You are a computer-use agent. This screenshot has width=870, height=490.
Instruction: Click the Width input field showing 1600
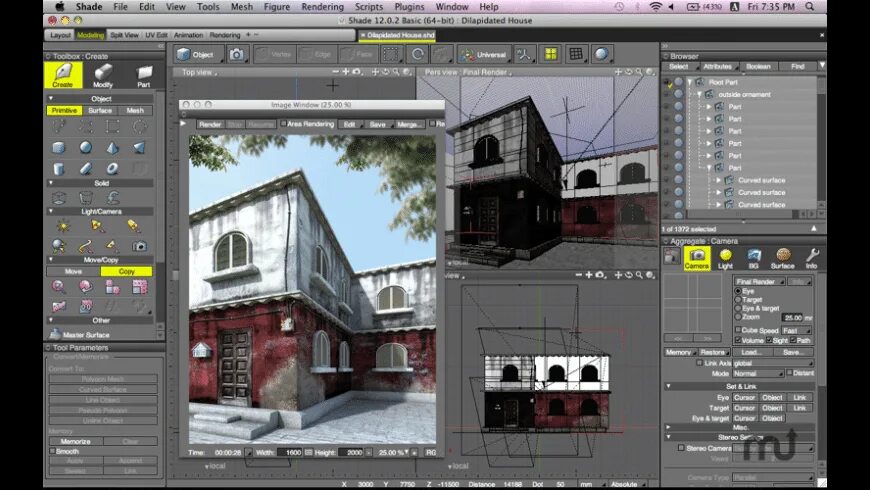point(290,452)
